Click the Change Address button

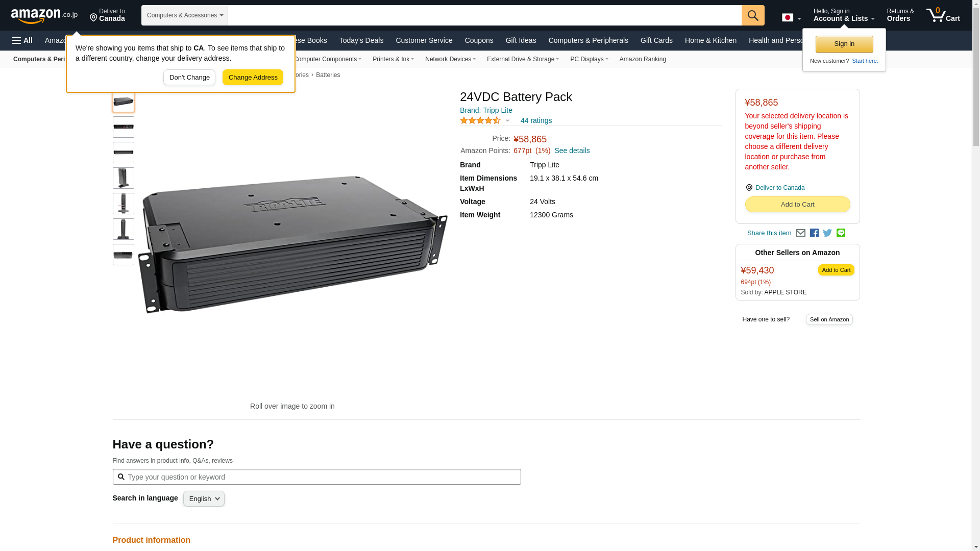pos(253,78)
